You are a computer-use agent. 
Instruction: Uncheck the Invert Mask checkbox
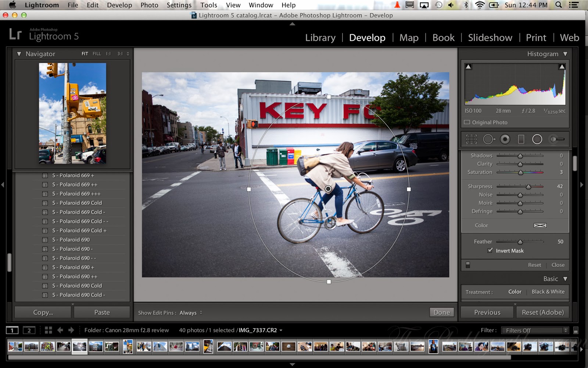[490, 250]
